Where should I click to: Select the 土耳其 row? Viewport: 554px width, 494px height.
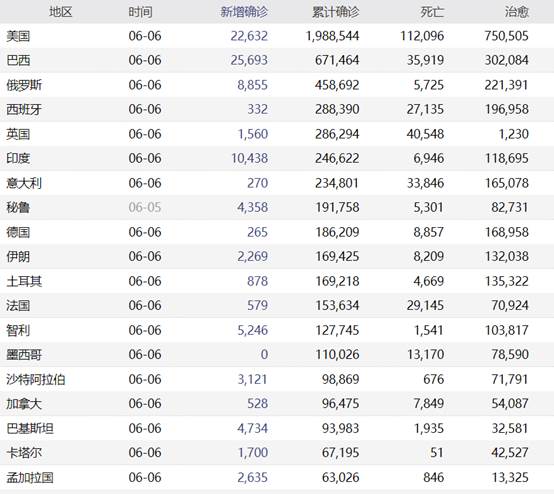pyautogui.click(x=277, y=281)
